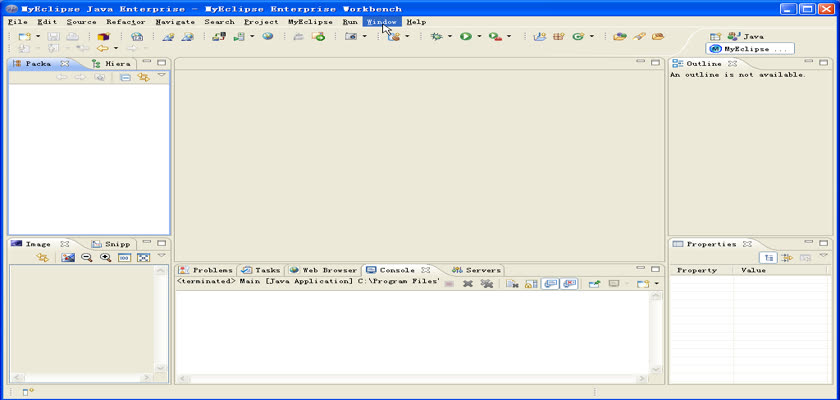Switch to the Problems tab

click(206, 270)
